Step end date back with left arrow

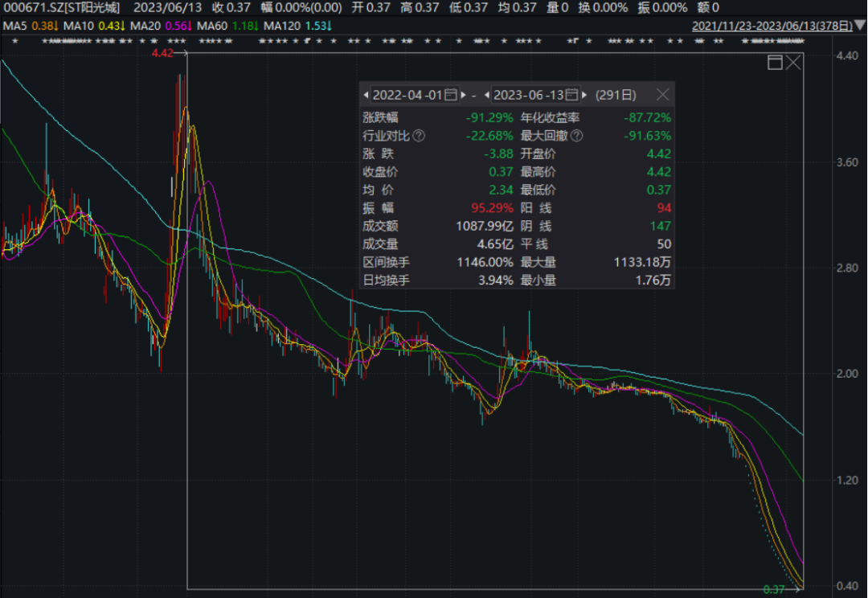tap(487, 95)
